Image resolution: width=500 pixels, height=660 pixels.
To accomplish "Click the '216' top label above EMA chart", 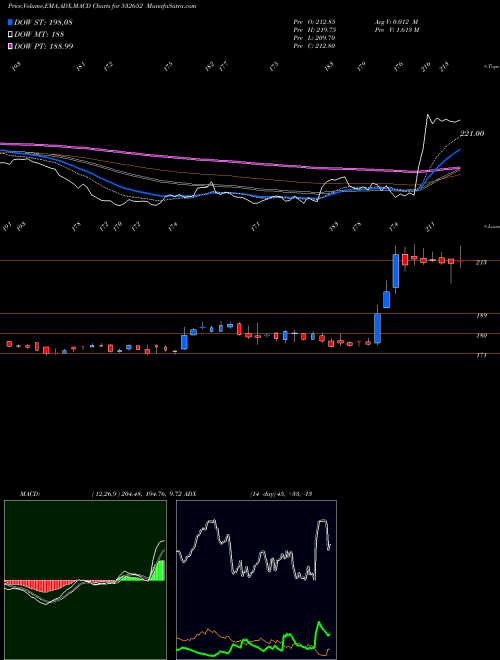I will click(x=426, y=67).
